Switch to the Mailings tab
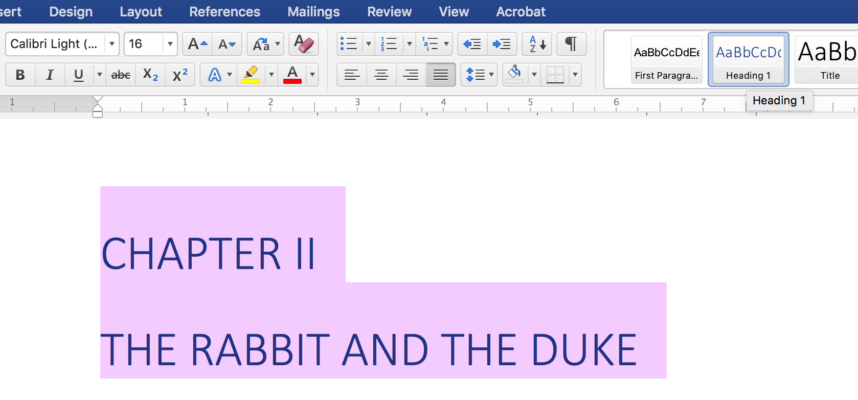This screenshot has height=400, width=858. 313,12
